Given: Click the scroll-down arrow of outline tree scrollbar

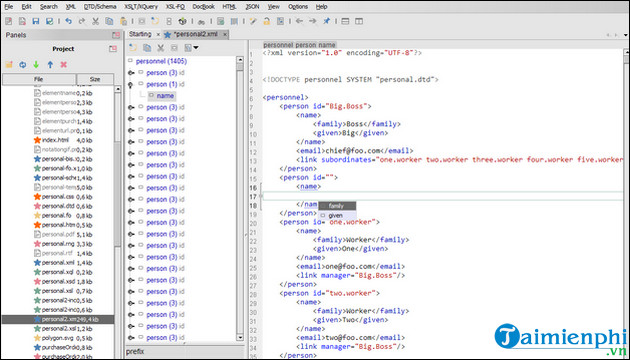Looking at the screenshot, I should click(x=240, y=338).
